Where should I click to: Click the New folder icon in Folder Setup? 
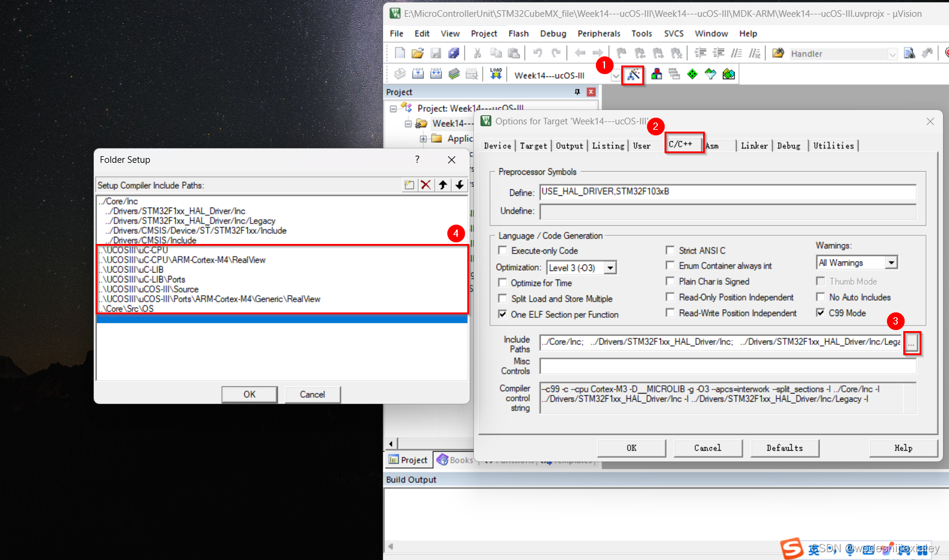[410, 185]
